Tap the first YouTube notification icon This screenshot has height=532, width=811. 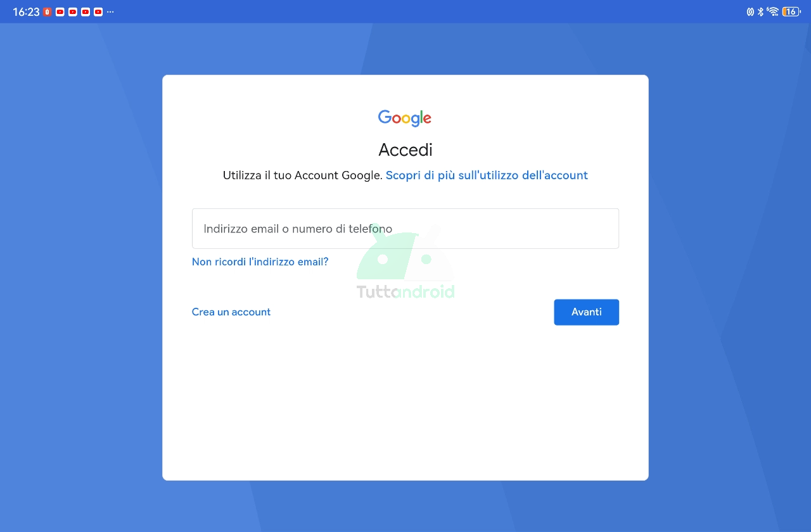click(60, 12)
